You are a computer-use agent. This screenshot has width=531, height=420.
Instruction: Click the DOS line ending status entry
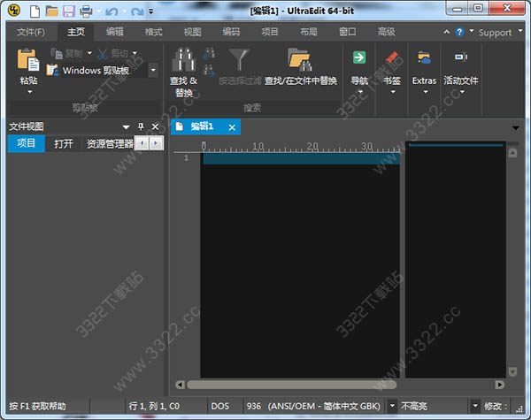(220, 406)
